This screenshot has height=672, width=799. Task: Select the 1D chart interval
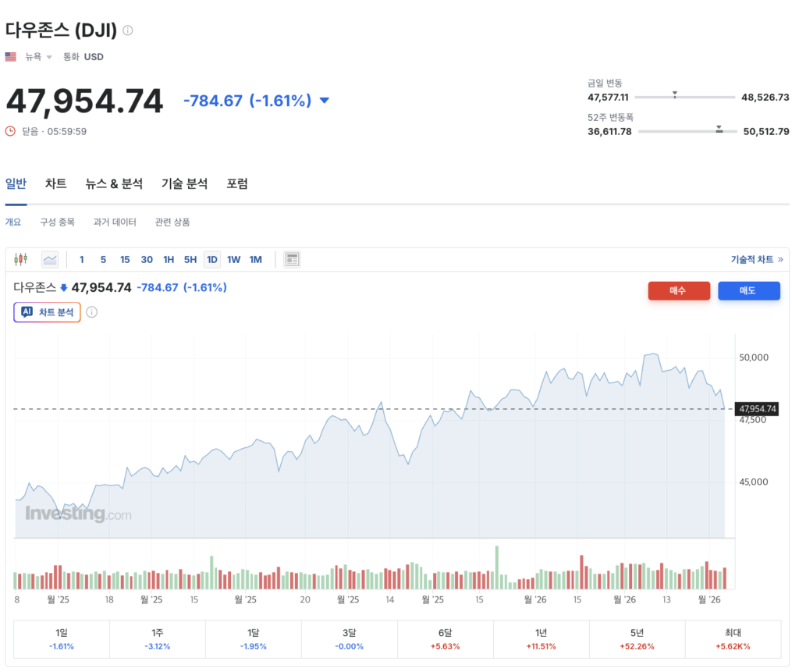pos(211,259)
